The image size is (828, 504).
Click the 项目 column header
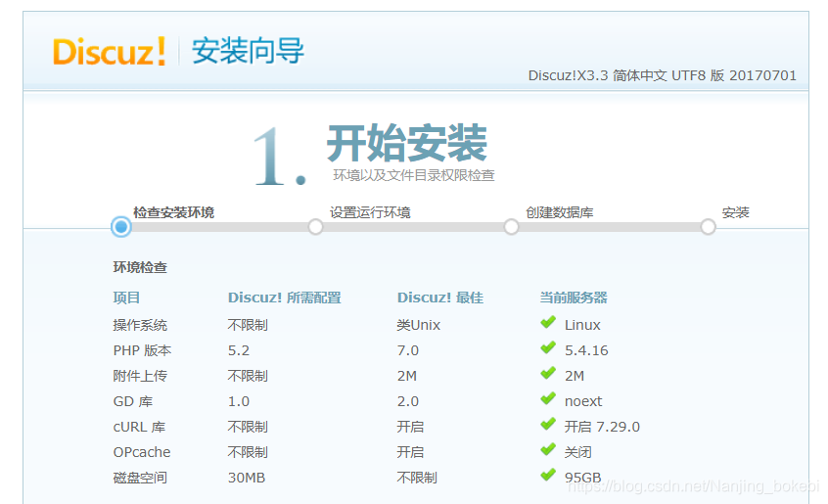(126, 298)
